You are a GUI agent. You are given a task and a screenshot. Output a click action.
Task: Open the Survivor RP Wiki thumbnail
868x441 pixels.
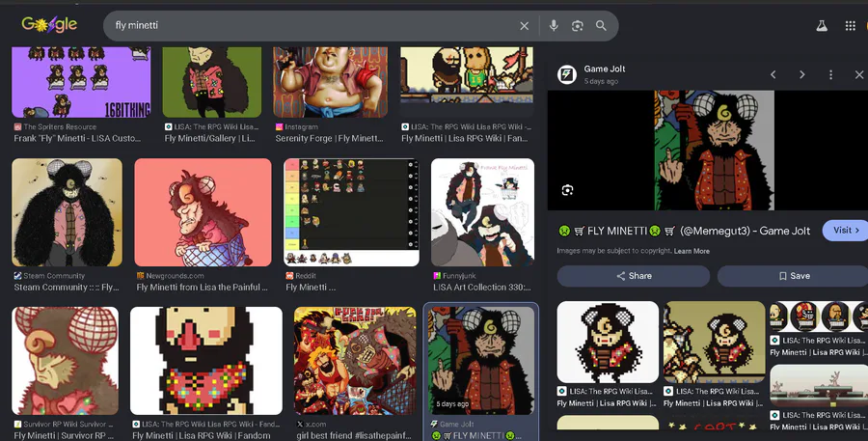66,361
